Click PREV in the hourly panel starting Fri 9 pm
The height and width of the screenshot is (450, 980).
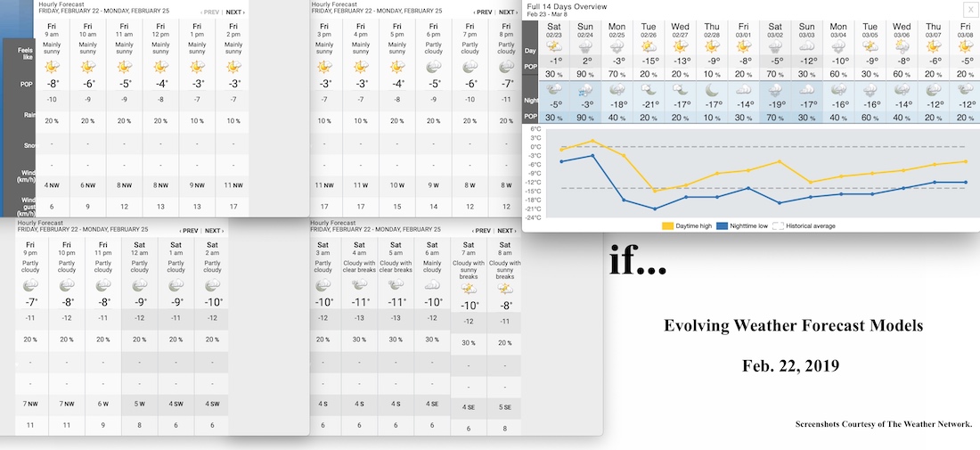[190, 231]
